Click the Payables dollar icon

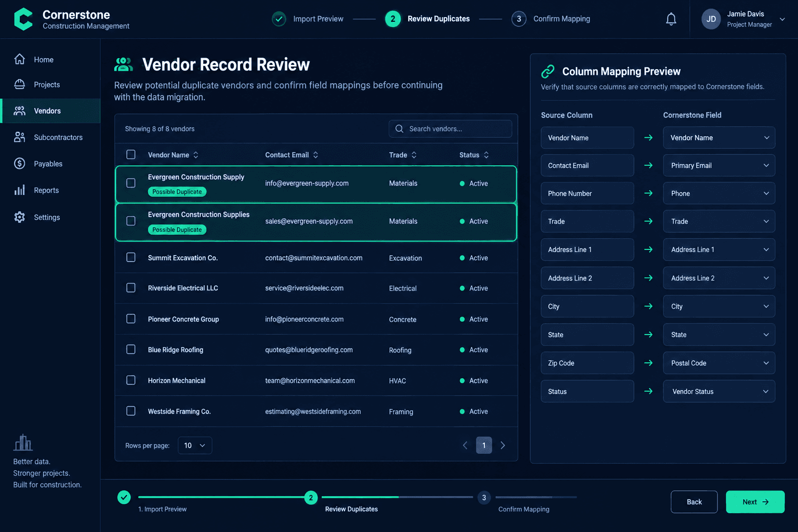[x=20, y=164]
